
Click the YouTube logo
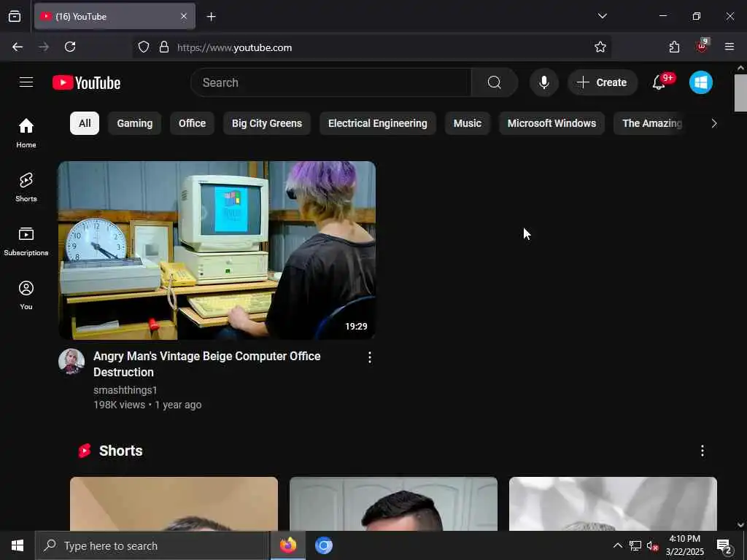click(86, 83)
